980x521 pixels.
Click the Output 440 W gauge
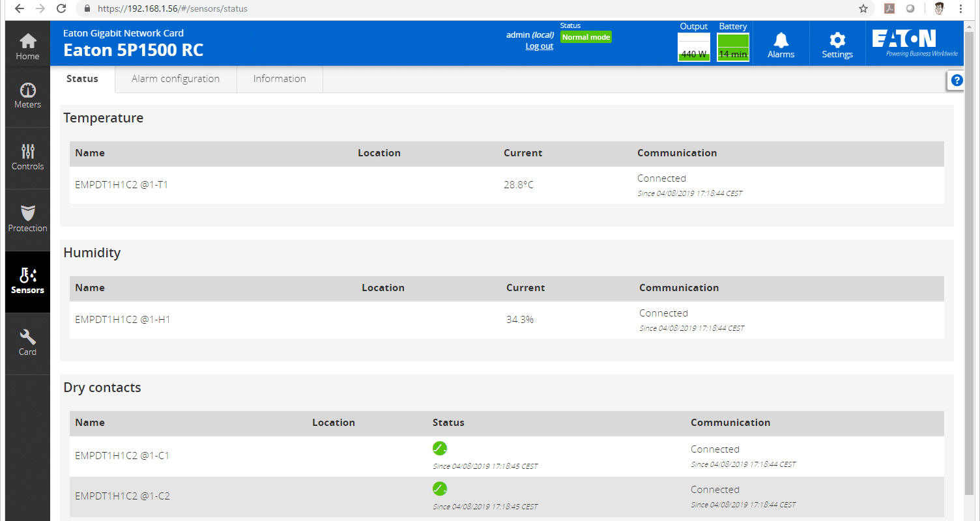click(694, 48)
